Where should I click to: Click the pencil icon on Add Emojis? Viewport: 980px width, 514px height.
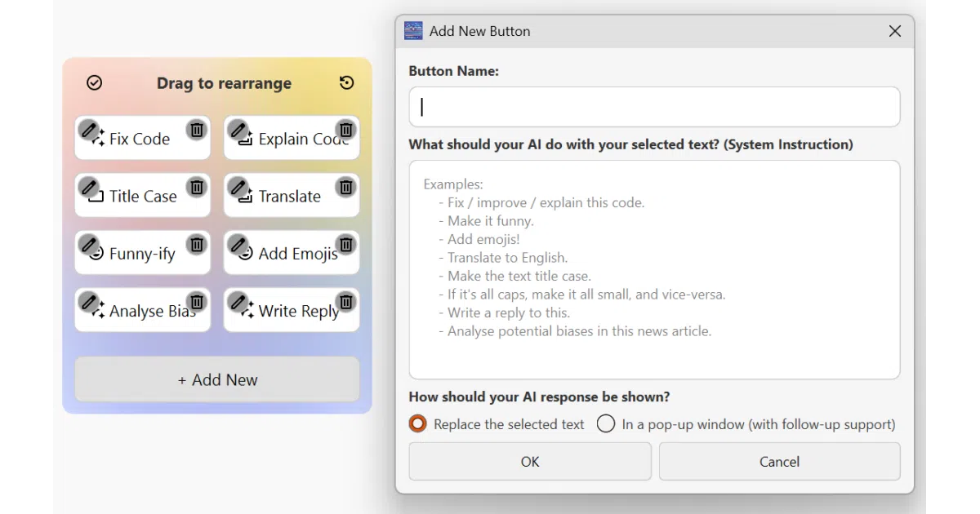(238, 244)
